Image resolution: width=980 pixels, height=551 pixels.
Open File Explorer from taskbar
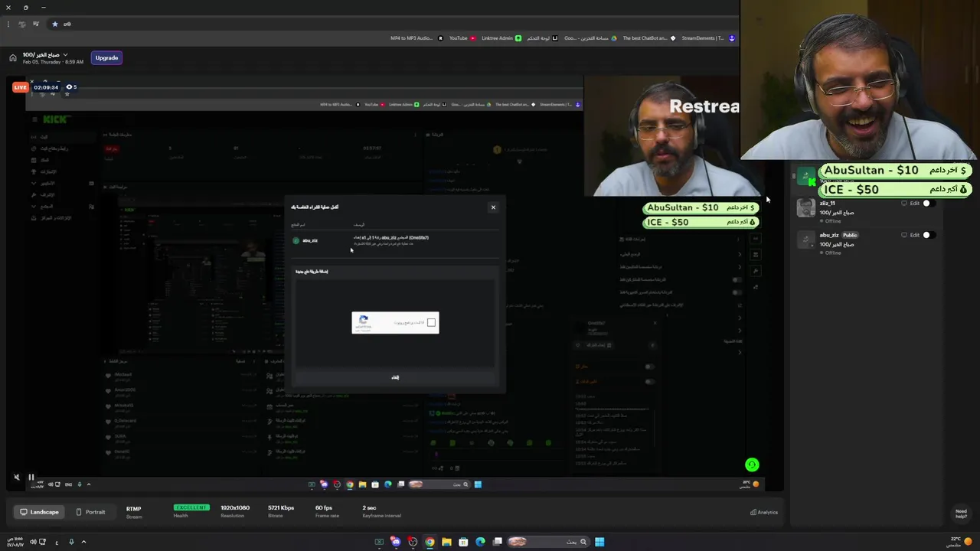pyautogui.click(x=446, y=542)
